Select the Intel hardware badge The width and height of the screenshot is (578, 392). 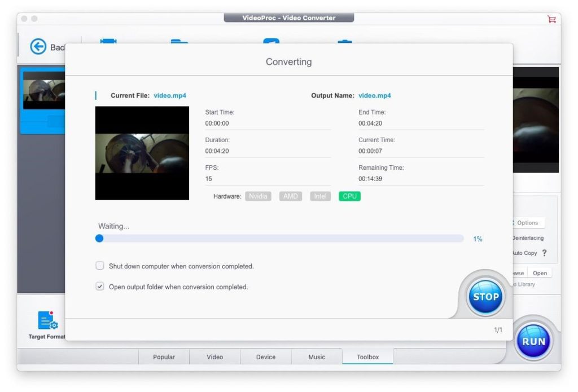click(320, 196)
